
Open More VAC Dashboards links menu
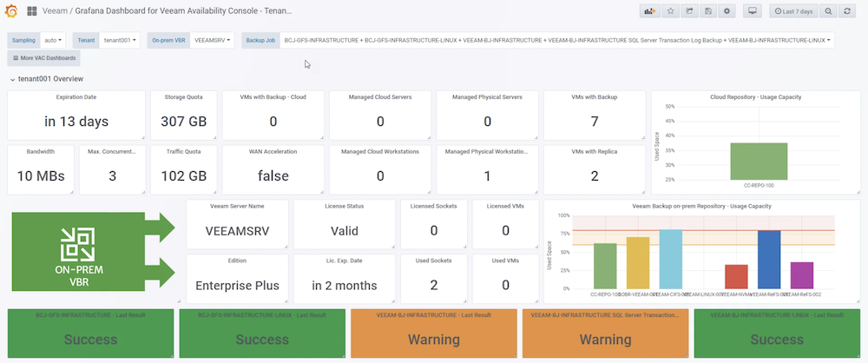44,57
